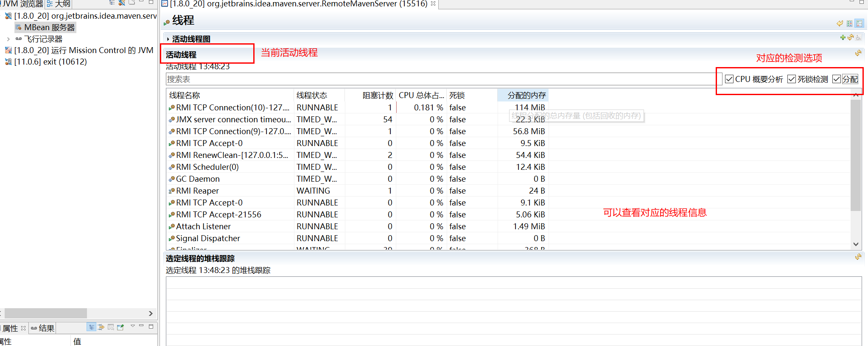Toggle the CPU 概要分析 checkbox
This screenshot has height=346, width=868.
[729, 79]
